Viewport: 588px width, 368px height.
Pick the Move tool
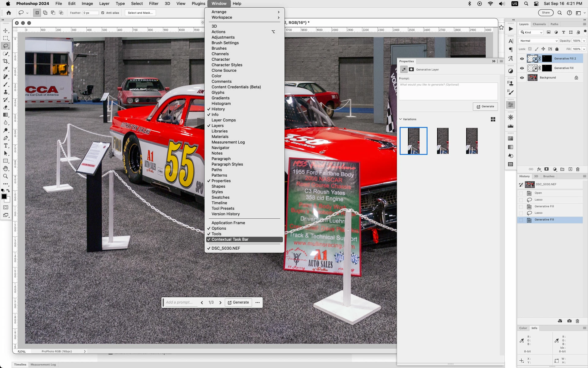pyautogui.click(x=6, y=31)
